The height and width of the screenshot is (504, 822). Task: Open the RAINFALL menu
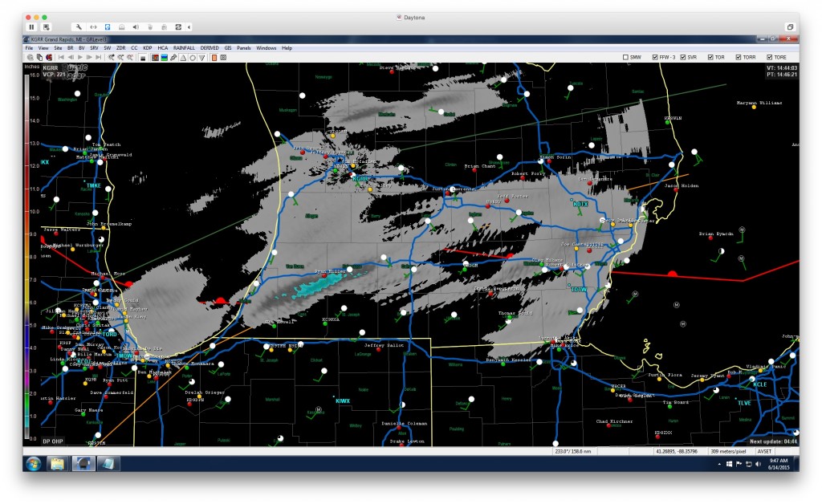click(185, 47)
